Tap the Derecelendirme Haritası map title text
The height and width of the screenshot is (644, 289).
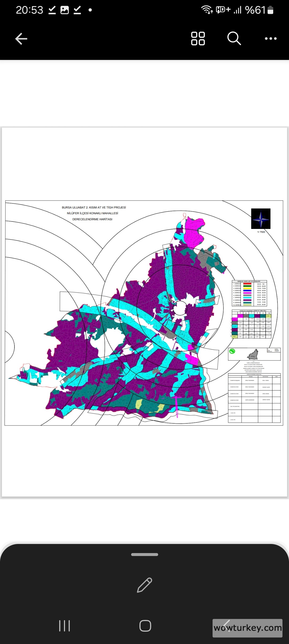point(92,219)
